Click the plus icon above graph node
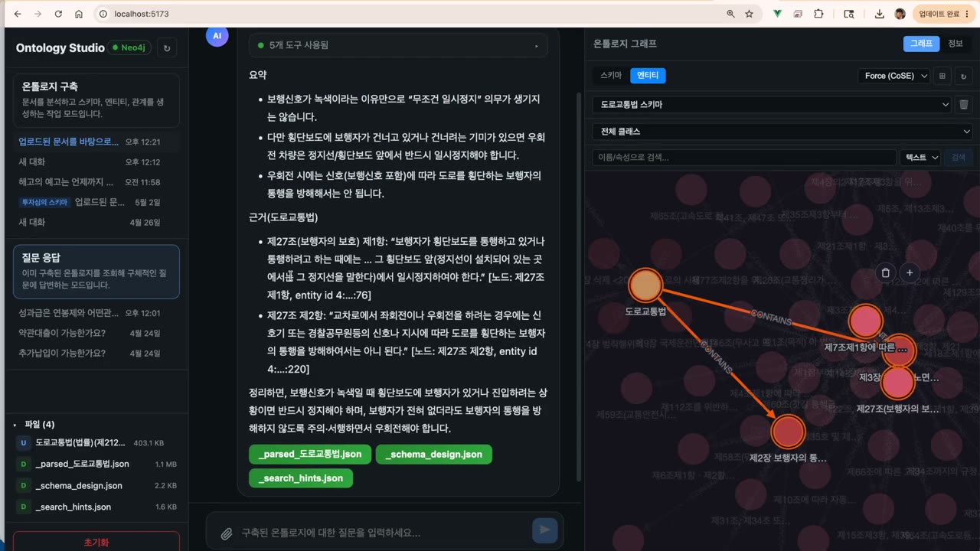 (910, 272)
